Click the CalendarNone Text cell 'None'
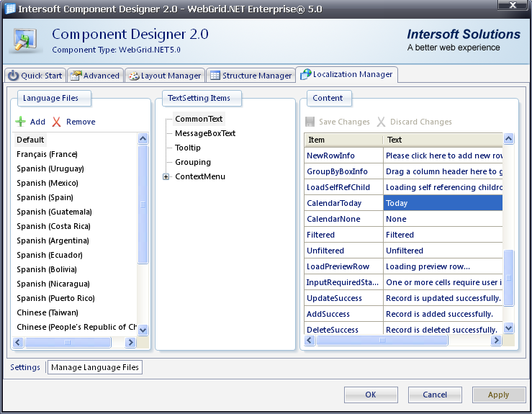Screen dimensions: 532x414 pyautogui.click(x=443, y=219)
